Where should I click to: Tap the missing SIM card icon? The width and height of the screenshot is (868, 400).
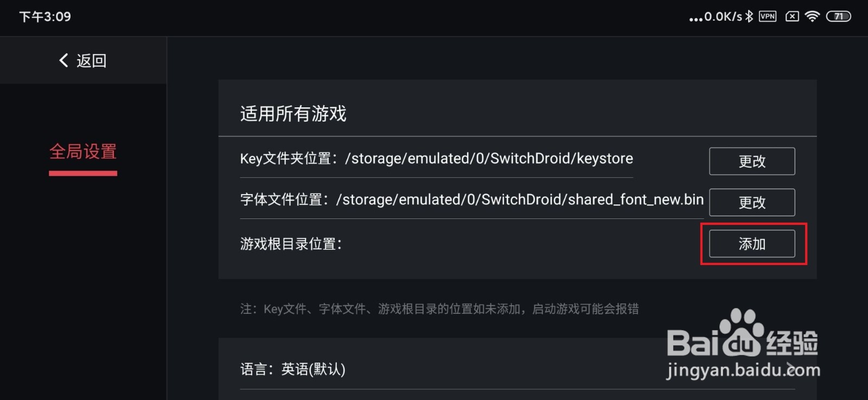[x=792, y=17]
